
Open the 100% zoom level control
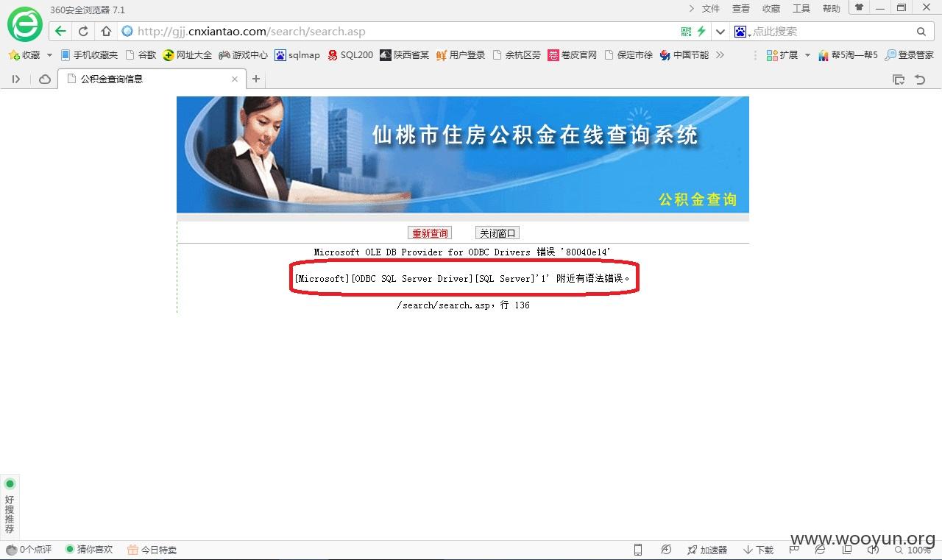point(913,550)
